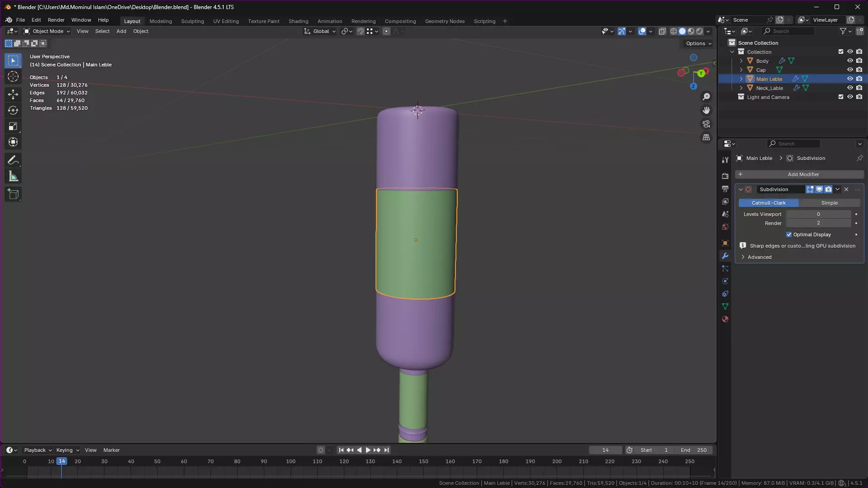This screenshot has height=488, width=868.
Task: Select the Simple subdivision type
Action: coord(829,203)
